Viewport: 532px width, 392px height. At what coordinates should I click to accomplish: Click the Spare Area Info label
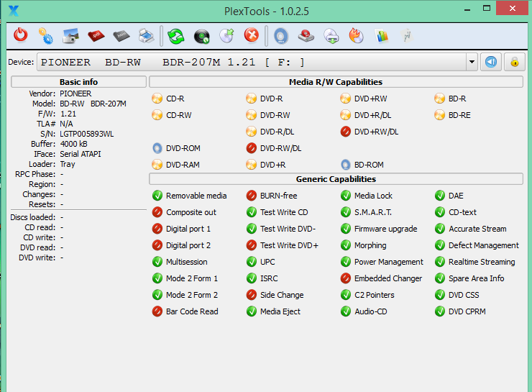(x=477, y=278)
